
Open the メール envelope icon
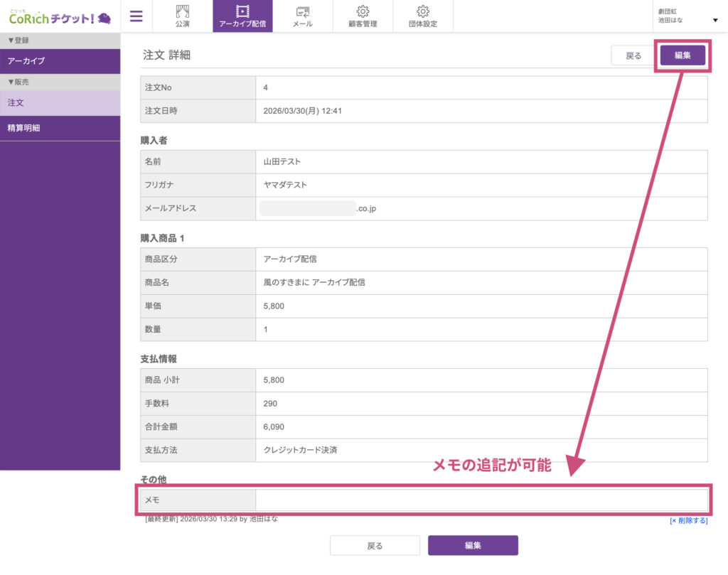(302, 12)
